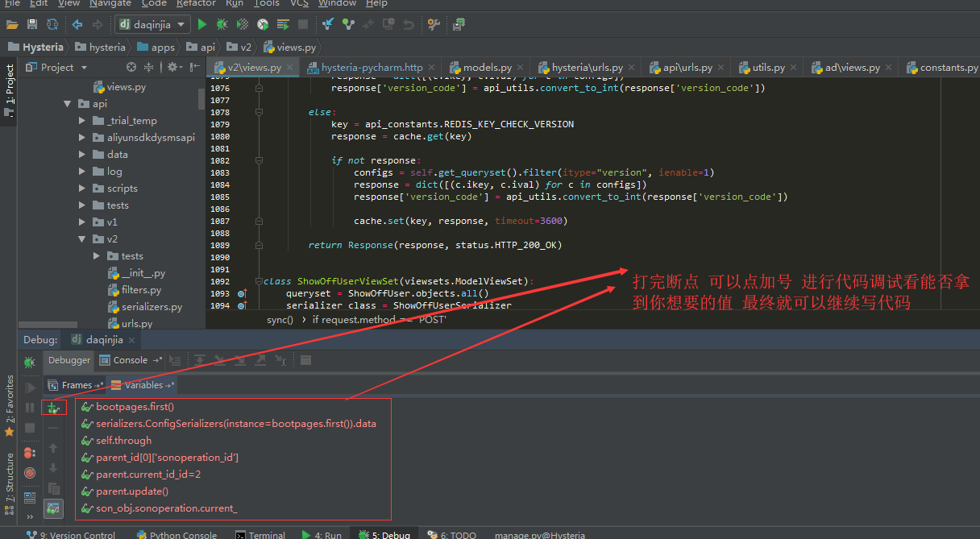The width and height of the screenshot is (980, 539).
Task: Click the green Run button in toolbar
Action: (202, 25)
